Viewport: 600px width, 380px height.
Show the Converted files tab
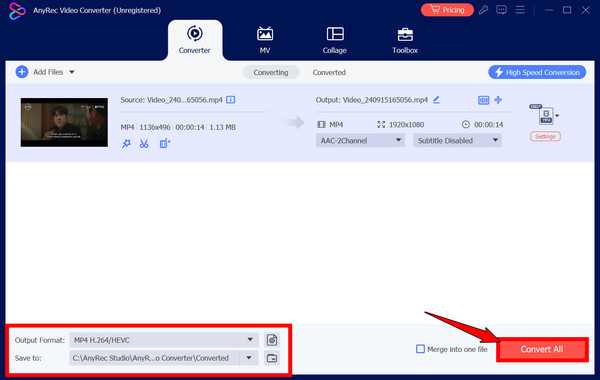329,72
